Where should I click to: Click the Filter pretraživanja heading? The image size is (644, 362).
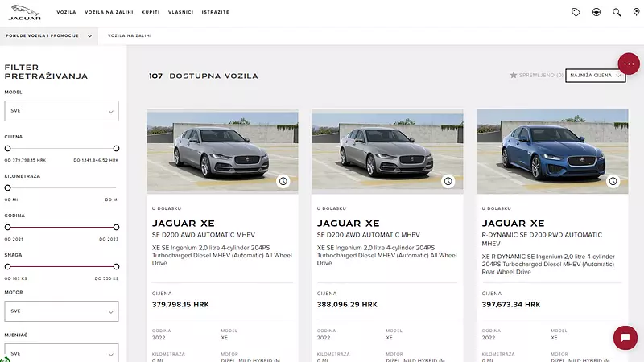coord(46,72)
